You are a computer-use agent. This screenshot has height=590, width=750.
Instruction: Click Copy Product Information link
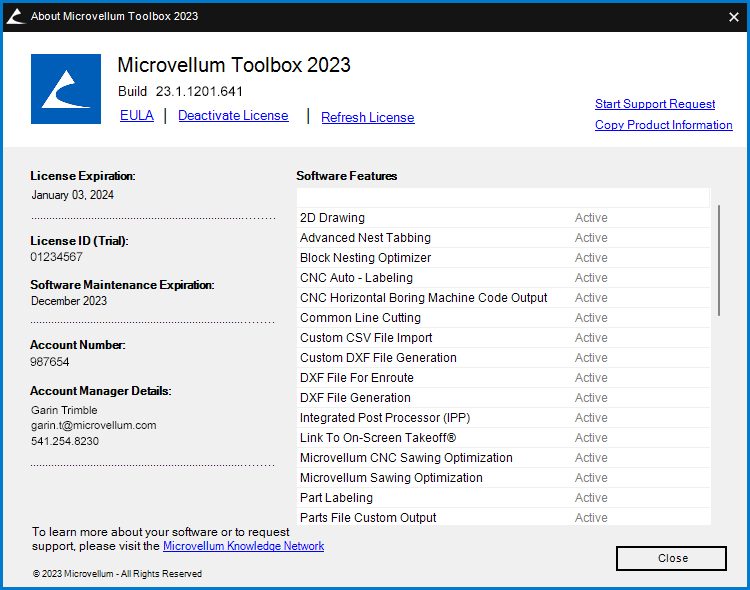(x=663, y=125)
